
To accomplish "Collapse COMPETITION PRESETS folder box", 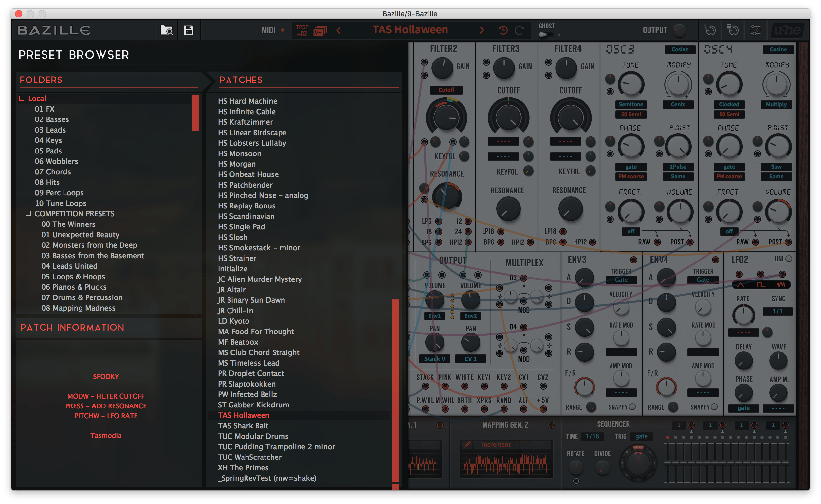I will pyautogui.click(x=28, y=213).
